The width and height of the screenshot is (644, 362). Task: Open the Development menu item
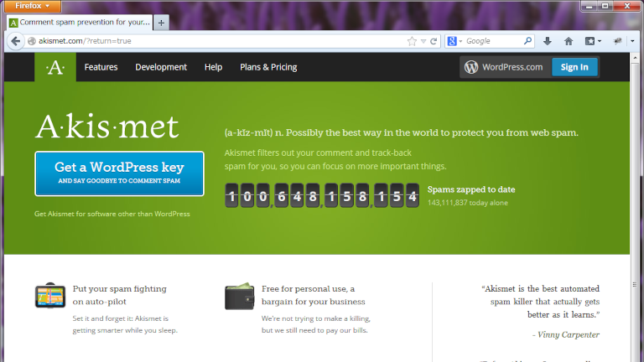pyautogui.click(x=161, y=67)
